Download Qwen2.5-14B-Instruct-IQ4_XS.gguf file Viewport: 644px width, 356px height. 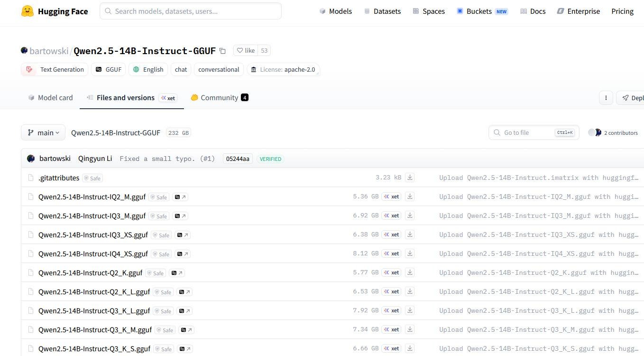[x=410, y=253]
